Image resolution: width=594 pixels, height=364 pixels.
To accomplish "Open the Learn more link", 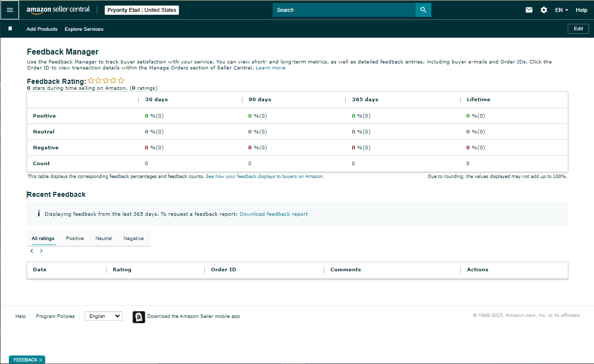I will pos(271,68).
